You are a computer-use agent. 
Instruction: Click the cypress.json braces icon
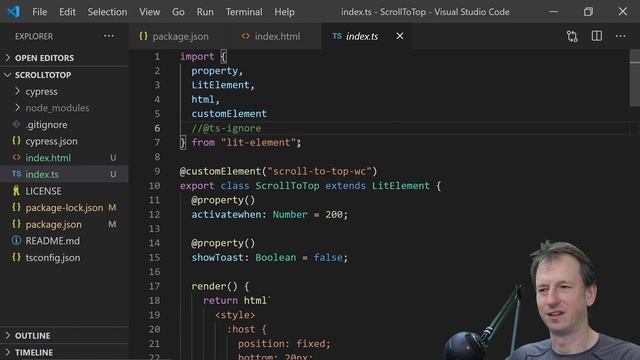pos(16,141)
